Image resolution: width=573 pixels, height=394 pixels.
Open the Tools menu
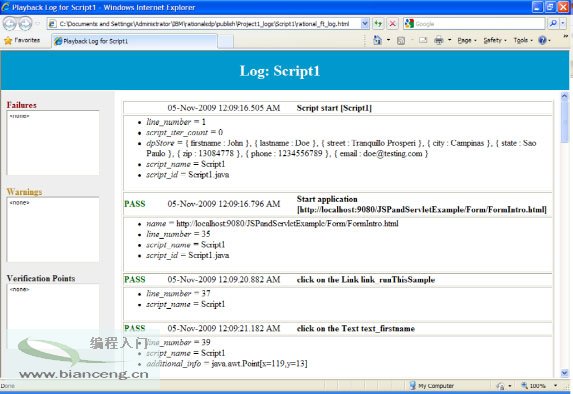(523, 40)
